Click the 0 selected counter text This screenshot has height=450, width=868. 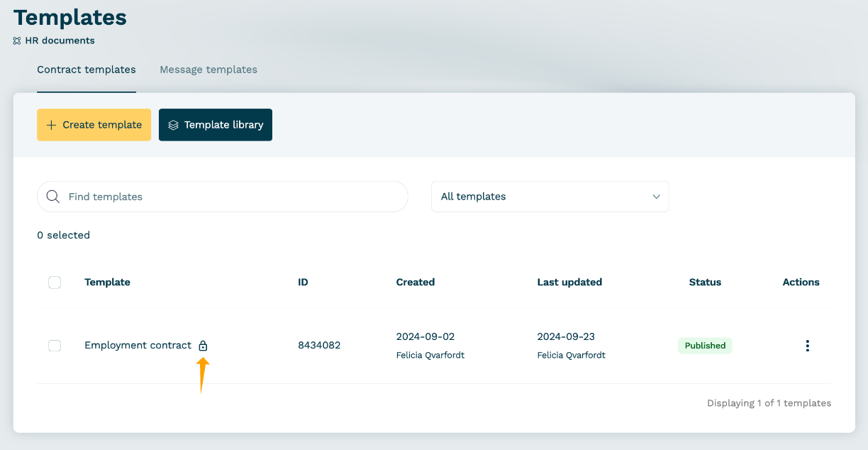pos(63,235)
